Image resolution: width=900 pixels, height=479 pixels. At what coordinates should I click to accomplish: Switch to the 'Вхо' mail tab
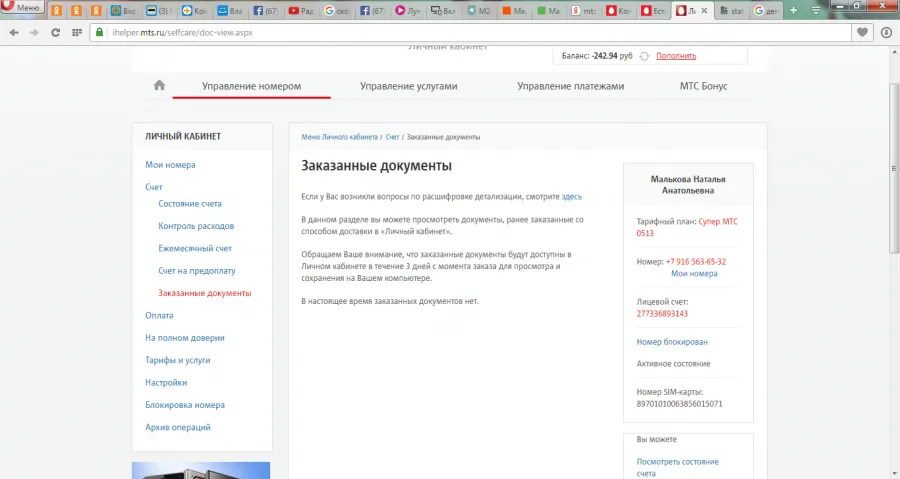click(x=124, y=10)
